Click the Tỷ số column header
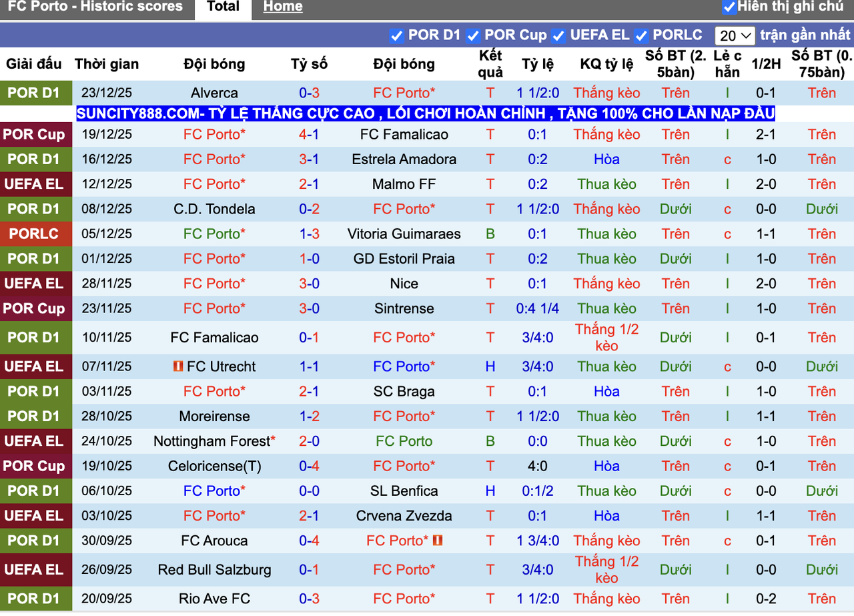Image resolution: width=854 pixels, height=616 pixels. tap(309, 64)
